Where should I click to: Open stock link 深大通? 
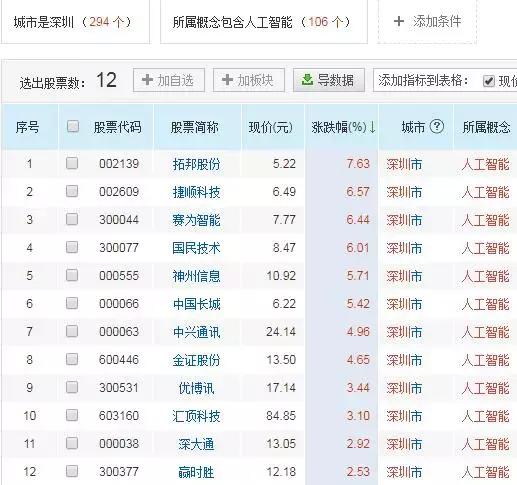pos(196,444)
